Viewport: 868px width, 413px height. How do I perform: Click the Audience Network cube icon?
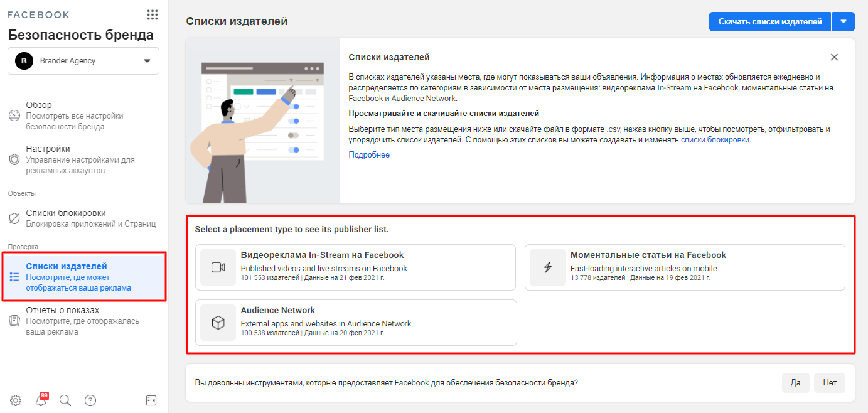218,323
